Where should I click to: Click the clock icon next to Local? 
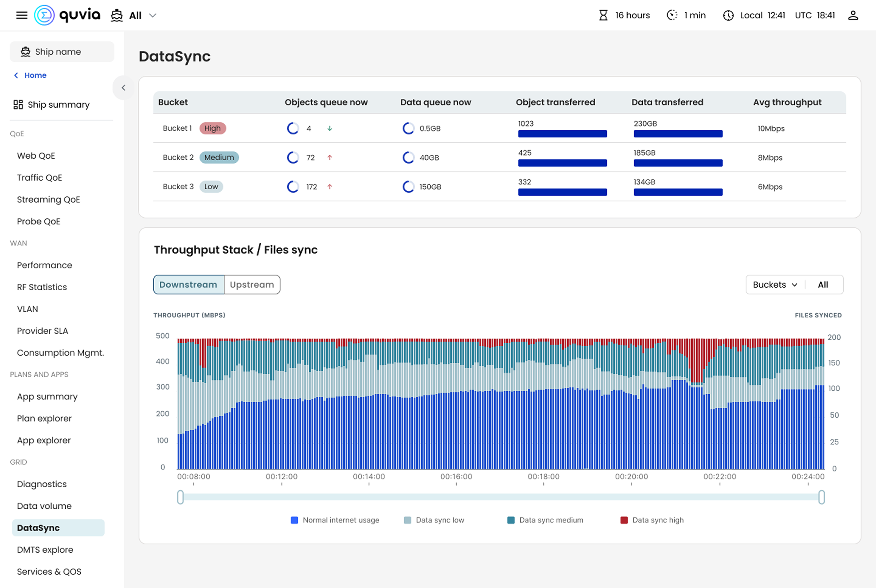[728, 16]
